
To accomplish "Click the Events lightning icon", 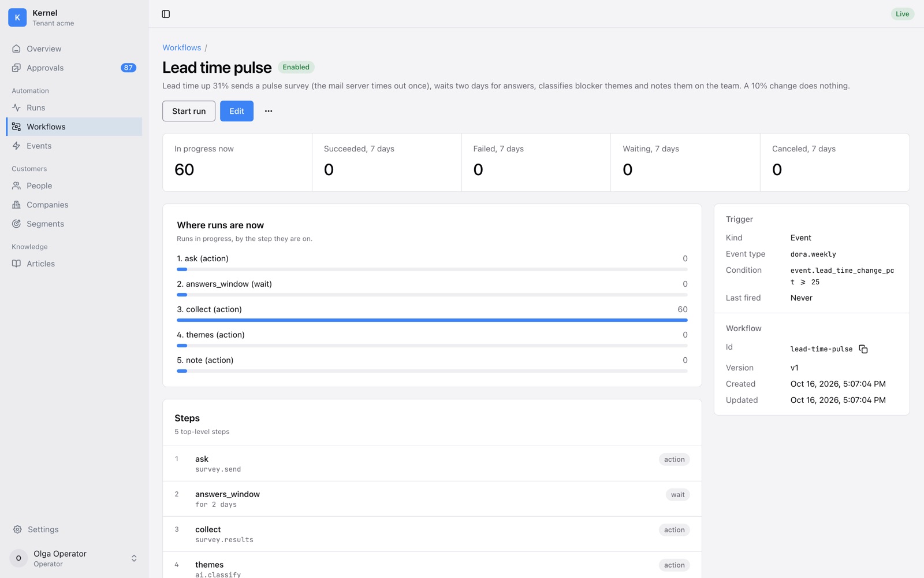I will click(16, 146).
